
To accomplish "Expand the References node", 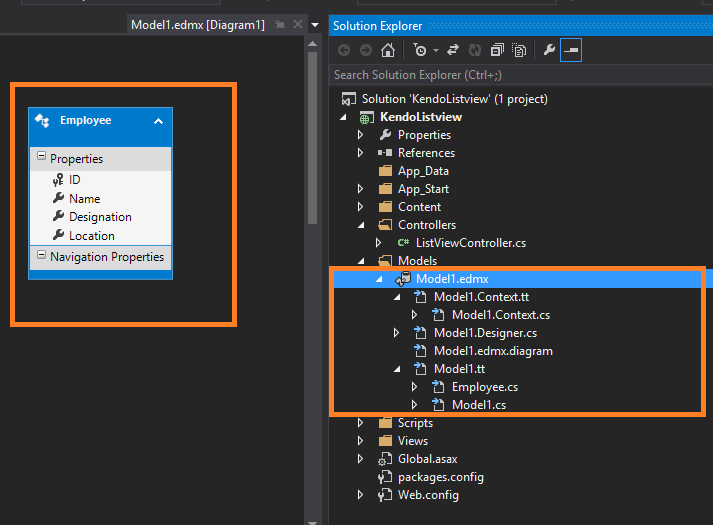I will tap(361, 153).
